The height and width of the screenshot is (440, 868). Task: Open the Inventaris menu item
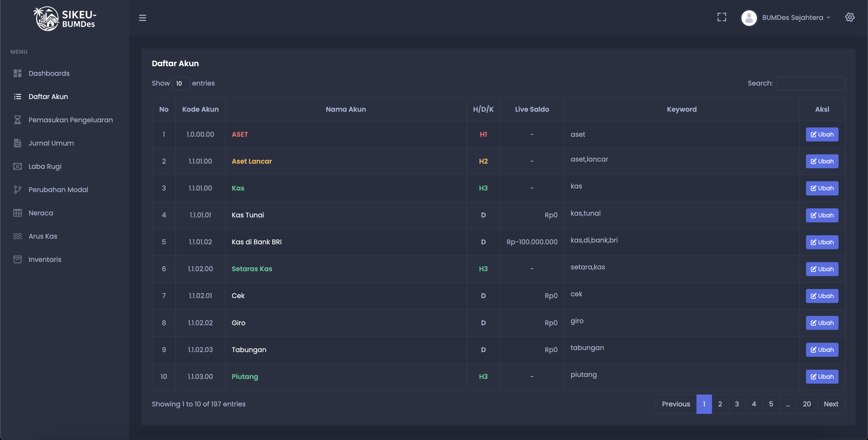[x=45, y=259]
